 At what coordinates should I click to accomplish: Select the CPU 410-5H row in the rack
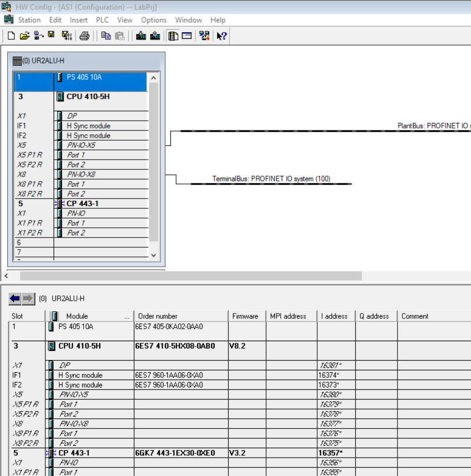(x=81, y=101)
